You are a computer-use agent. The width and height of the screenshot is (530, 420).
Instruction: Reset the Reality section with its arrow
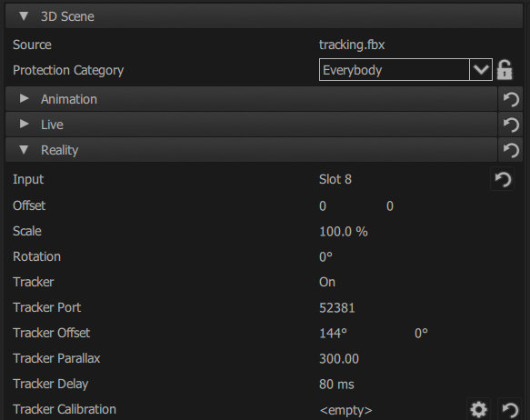pos(511,150)
